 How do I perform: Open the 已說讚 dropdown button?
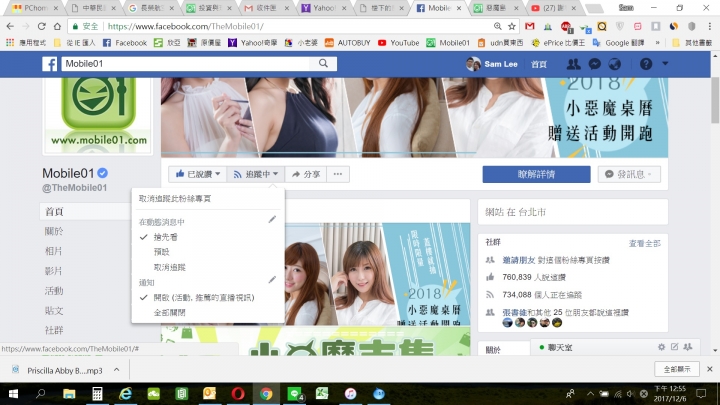[x=198, y=174]
